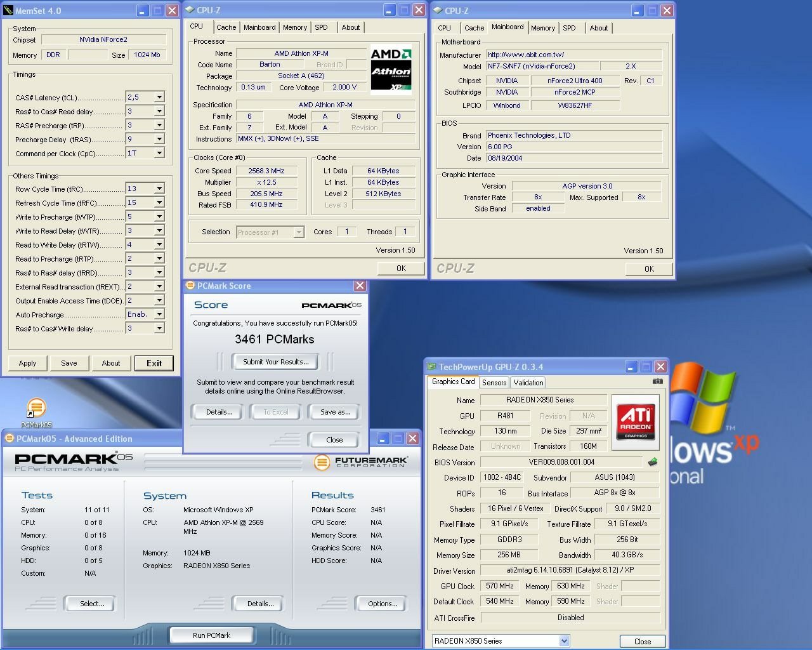Open the PCMark05 desktop shortcut icon
The width and height of the screenshot is (812, 650).
pyautogui.click(x=36, y=408)
